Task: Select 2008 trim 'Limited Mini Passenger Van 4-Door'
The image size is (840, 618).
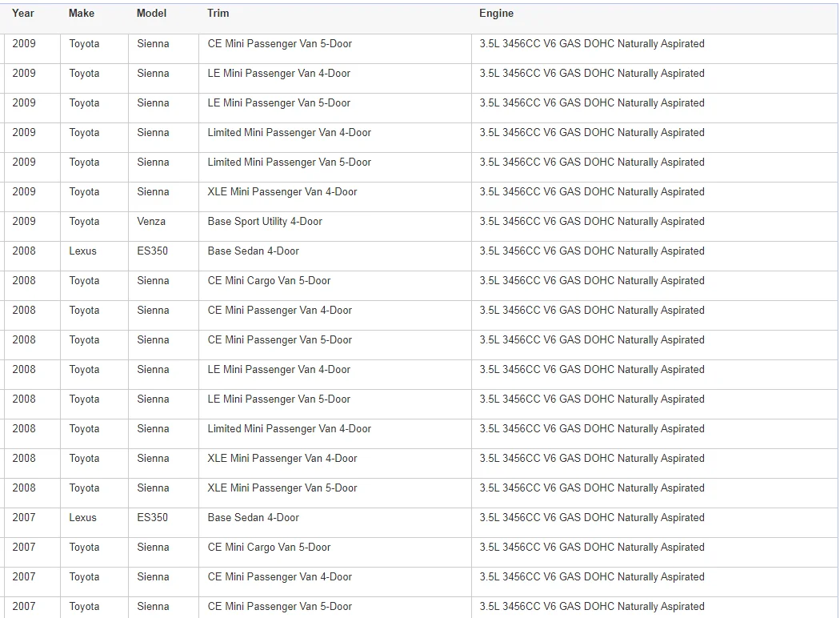Action: [290, 429]
